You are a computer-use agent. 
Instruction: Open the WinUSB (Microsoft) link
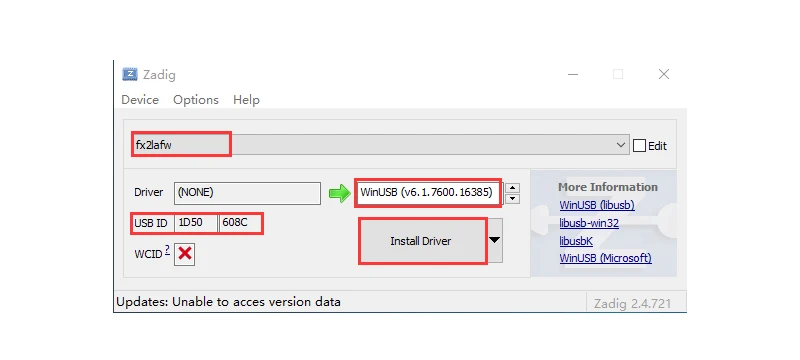point(605,258)
